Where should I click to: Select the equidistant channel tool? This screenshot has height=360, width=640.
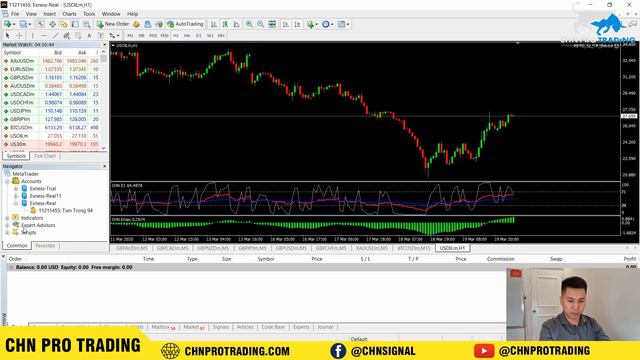pos(67,36)
